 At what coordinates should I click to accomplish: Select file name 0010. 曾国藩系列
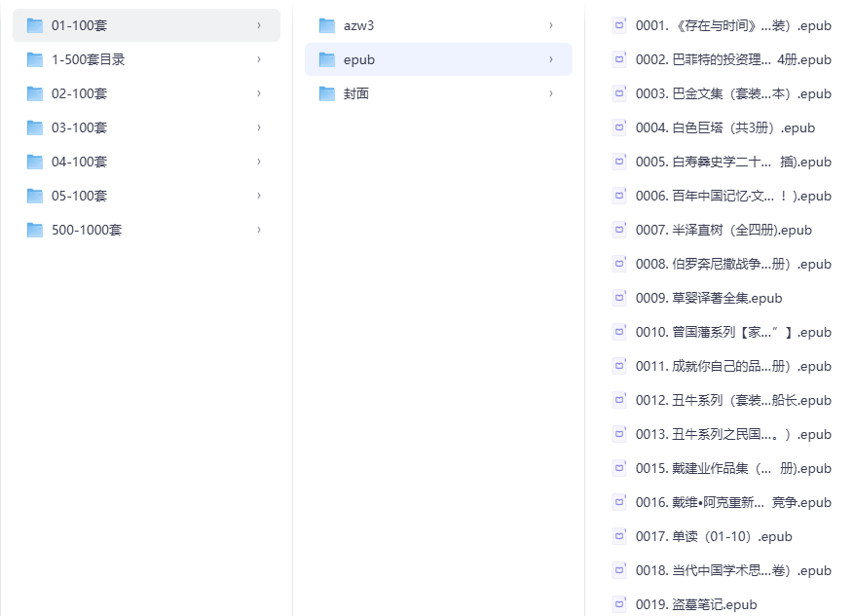click(733, 332)
